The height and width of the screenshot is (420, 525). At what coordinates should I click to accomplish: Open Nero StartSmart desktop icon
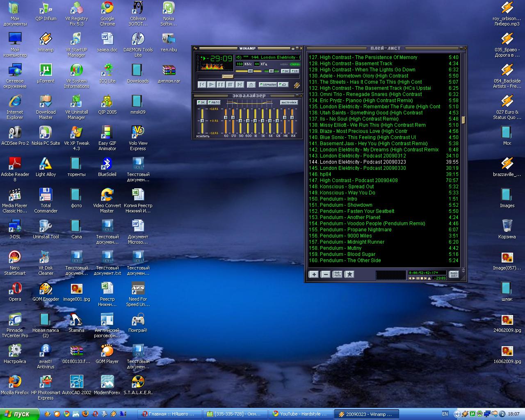point(15,263)
